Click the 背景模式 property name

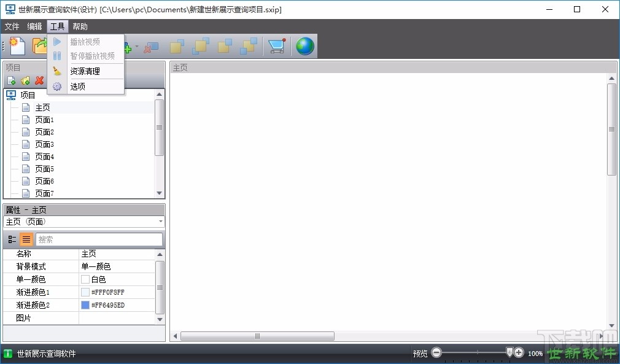pos(31,267)
